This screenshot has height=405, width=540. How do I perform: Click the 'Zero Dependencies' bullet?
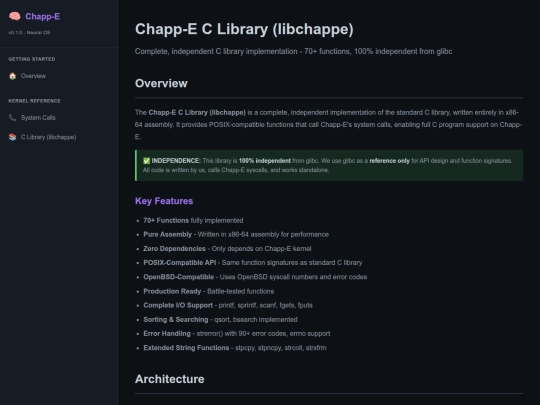click(227, 249)
